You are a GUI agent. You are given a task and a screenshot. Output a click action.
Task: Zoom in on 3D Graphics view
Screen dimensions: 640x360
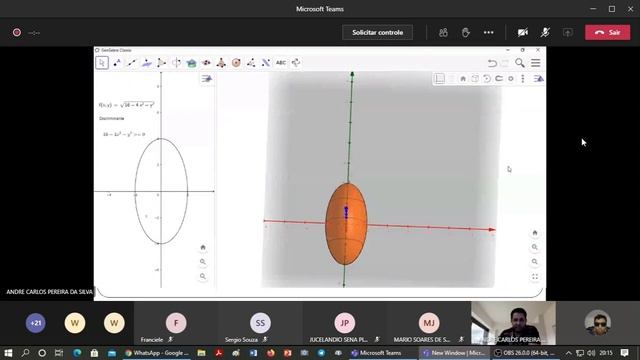(x=535, y=247)
